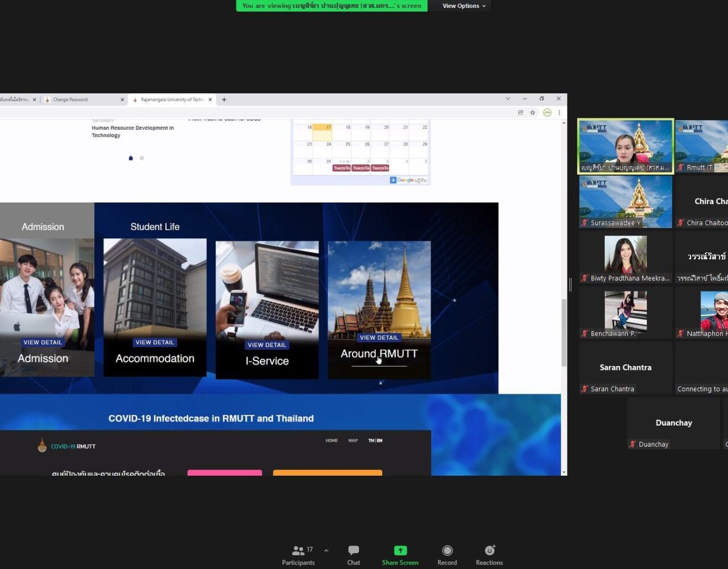Click View Detail on Around RMUTT card

[379, 337]
